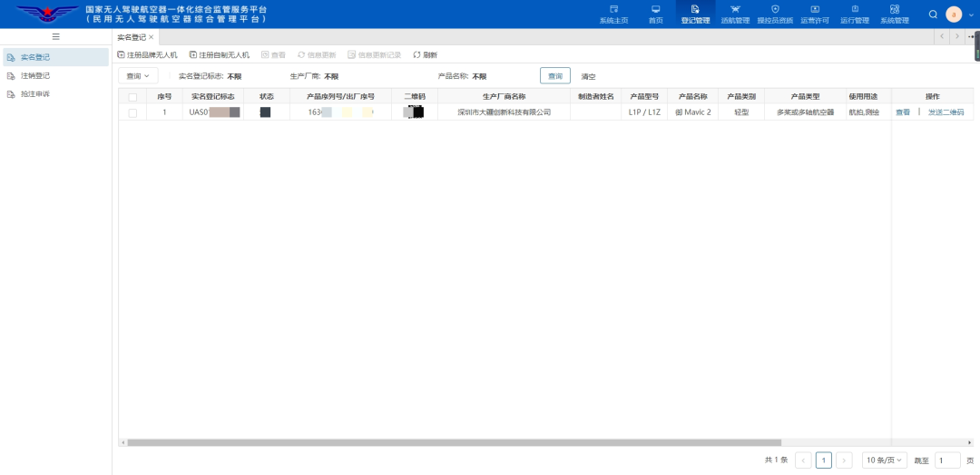
Task: Check the select-all header checkbox
Action: [132, 97]
